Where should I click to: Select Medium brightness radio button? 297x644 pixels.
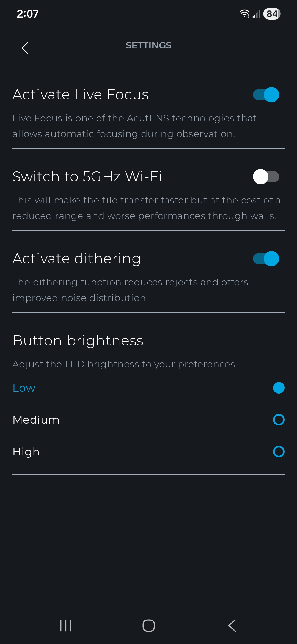[x=279, y=420]
